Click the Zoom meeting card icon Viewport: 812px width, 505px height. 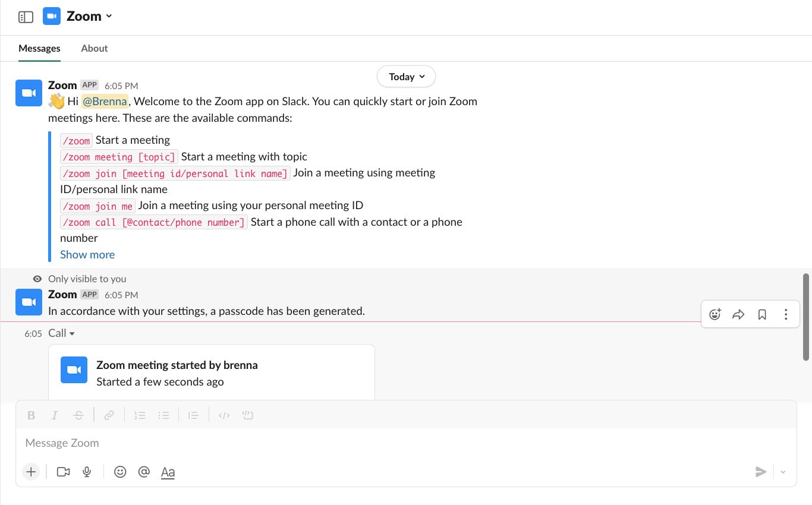coord(74,370)
